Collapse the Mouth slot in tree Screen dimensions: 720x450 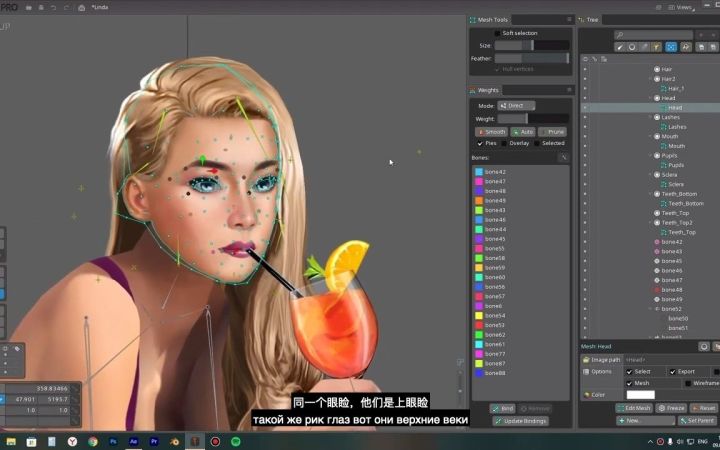tap(651, 136)
